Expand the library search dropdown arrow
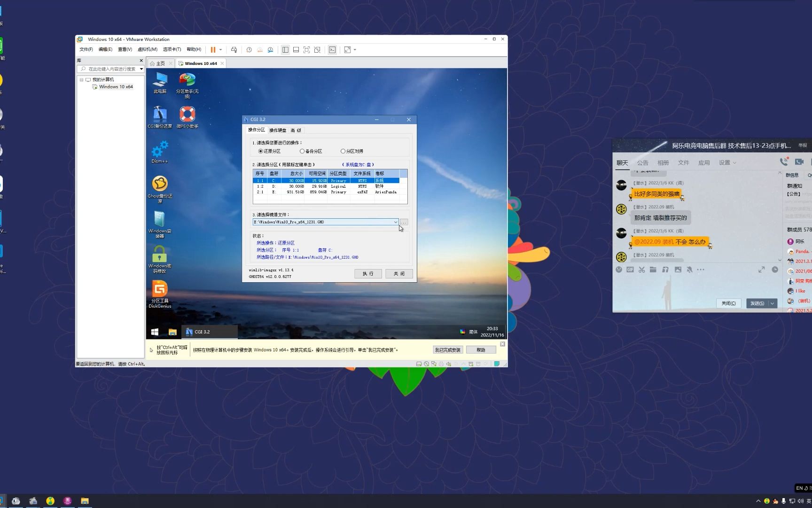Viewport: 812px width, 508px height. (x=141, y=69)
